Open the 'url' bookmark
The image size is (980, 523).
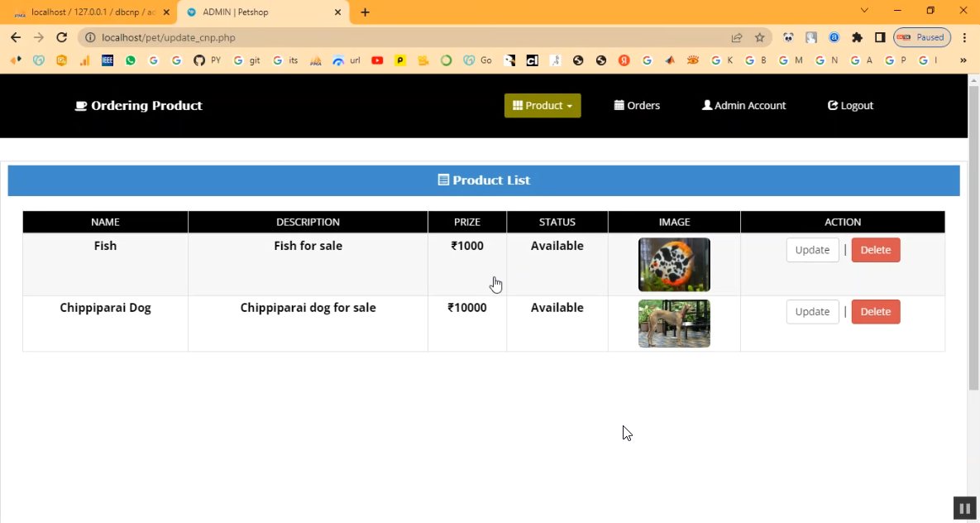coord(347,60)
